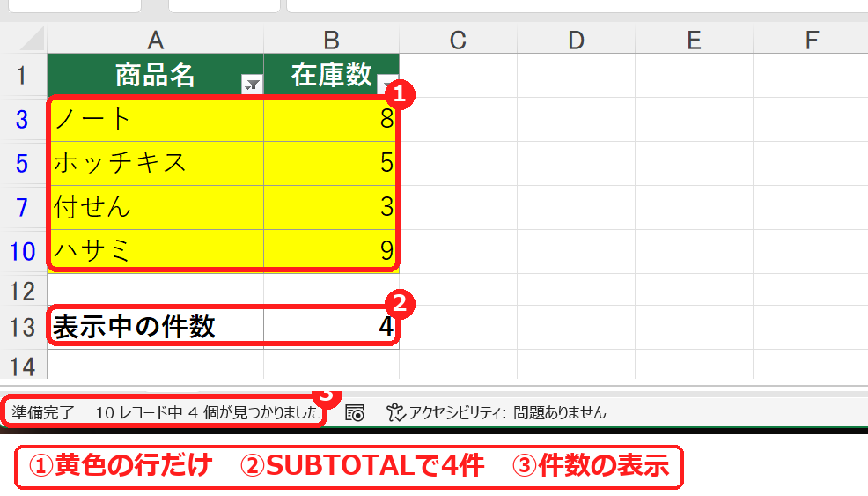The height and width of the screenshot is (496, 868).
Task: Select row 10 header
Action: [22, 252]
